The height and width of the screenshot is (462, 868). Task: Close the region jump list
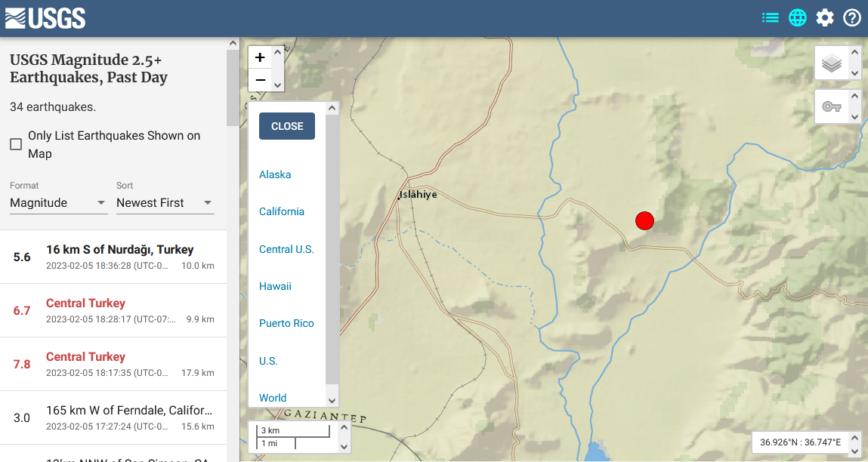tap(287, 126)
